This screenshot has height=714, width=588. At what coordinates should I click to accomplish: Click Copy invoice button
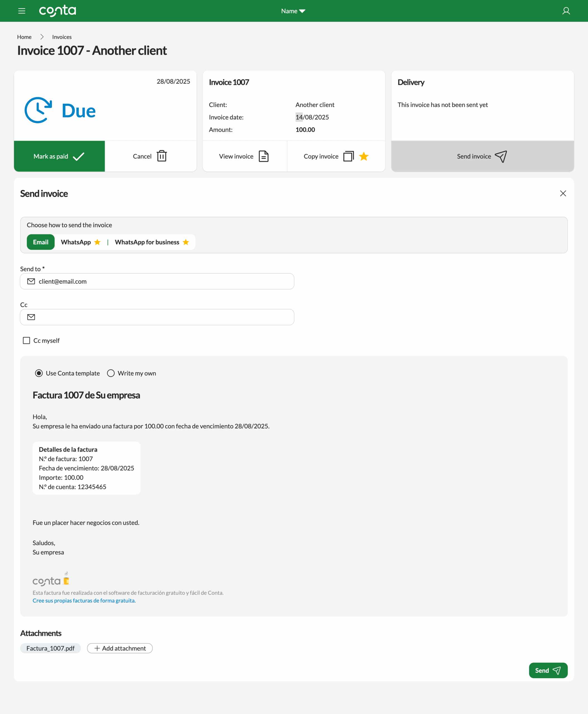[336, 156]
